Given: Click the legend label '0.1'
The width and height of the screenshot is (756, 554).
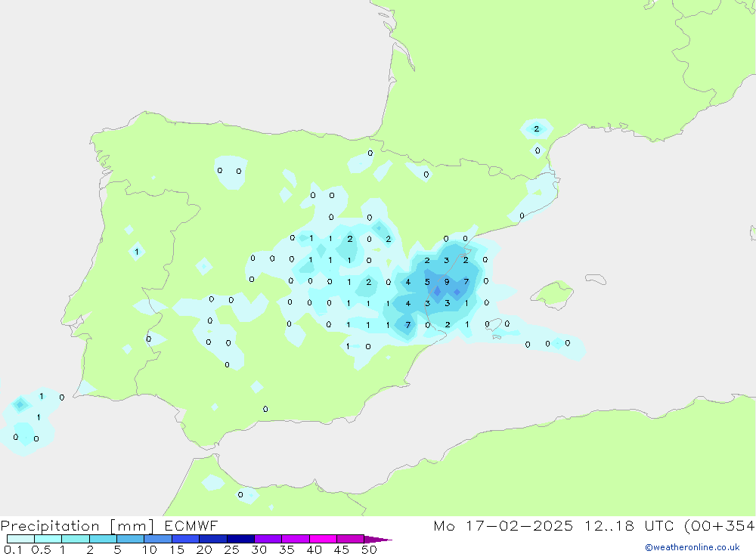Looking at the screenshot, I should tap(13, 549).
